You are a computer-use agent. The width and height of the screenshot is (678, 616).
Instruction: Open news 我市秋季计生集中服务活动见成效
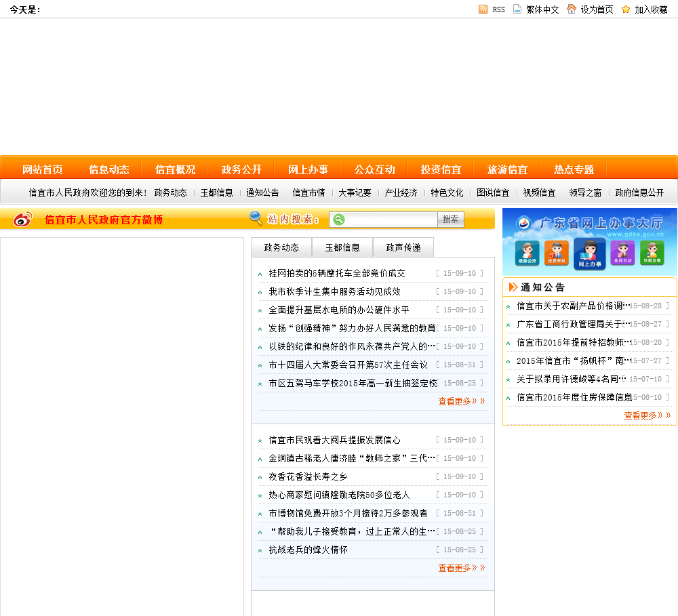335,291
